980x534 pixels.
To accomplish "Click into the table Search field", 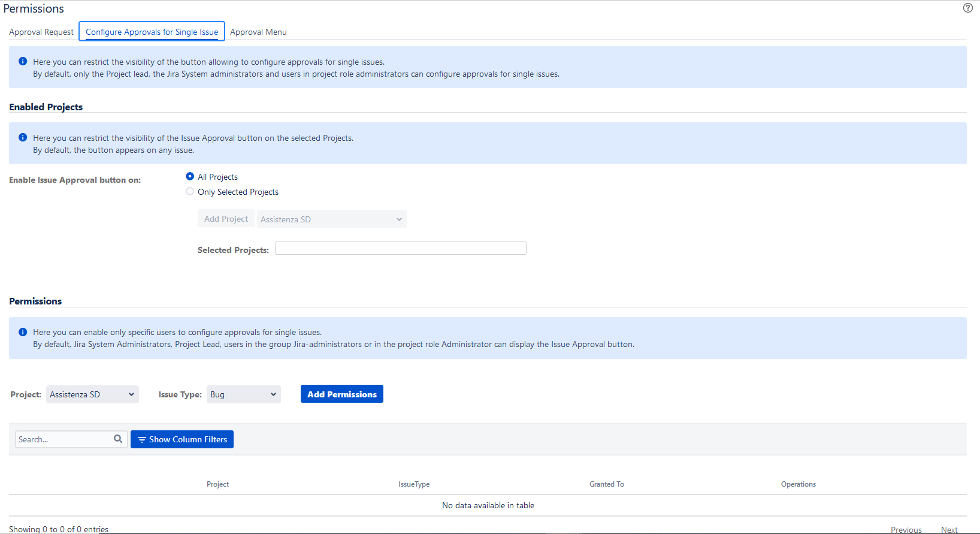I will tap(64, 439).
